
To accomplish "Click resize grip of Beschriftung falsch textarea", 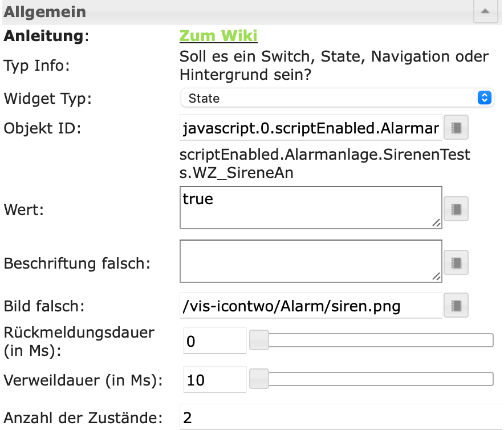I will (x=436, y=277).
